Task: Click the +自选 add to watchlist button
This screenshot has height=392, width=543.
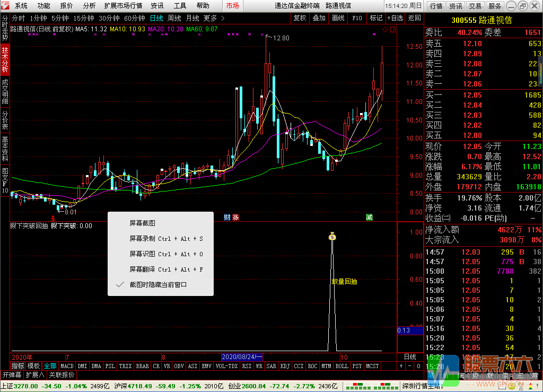Action: pos(395,18)
